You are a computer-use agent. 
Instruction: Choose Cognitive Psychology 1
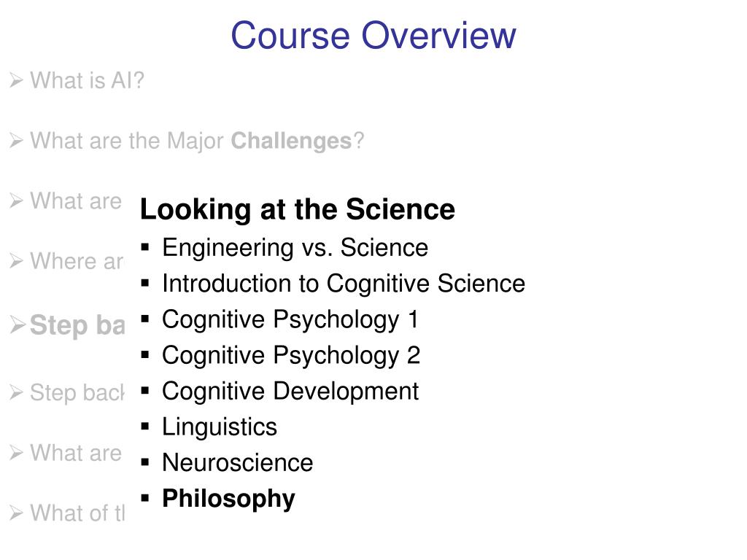pyautogui.click(x=290, y=319)
